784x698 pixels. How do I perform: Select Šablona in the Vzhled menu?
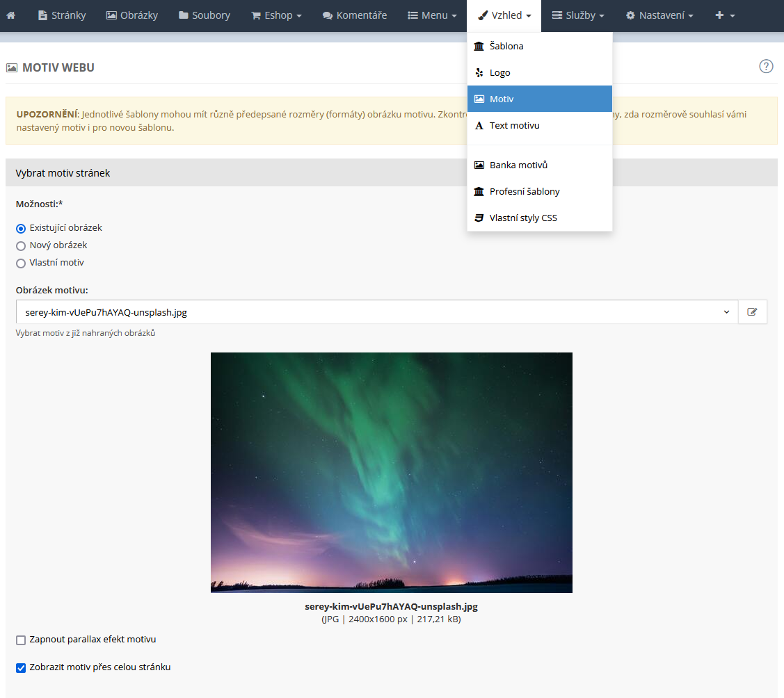tap(506, 47)
